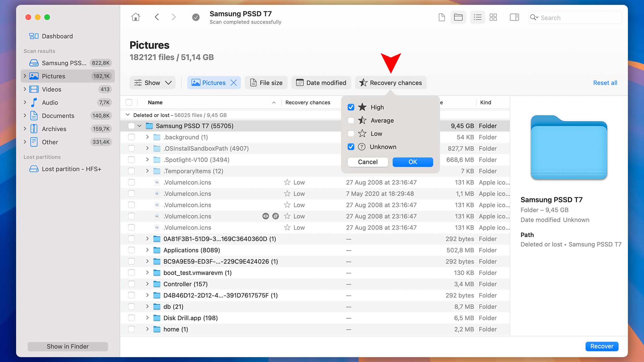Click into the Search field
Image resolution: width=644 pixels, height=362 pixels.
[580, 18]
